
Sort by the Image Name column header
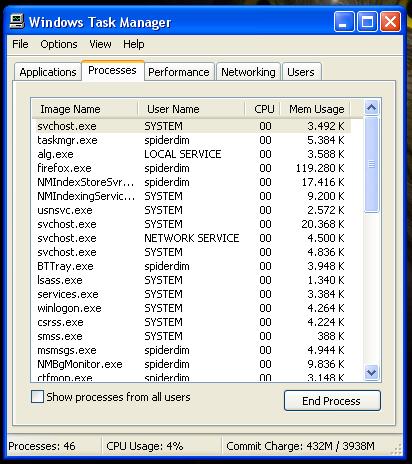[x=85, y=109]
